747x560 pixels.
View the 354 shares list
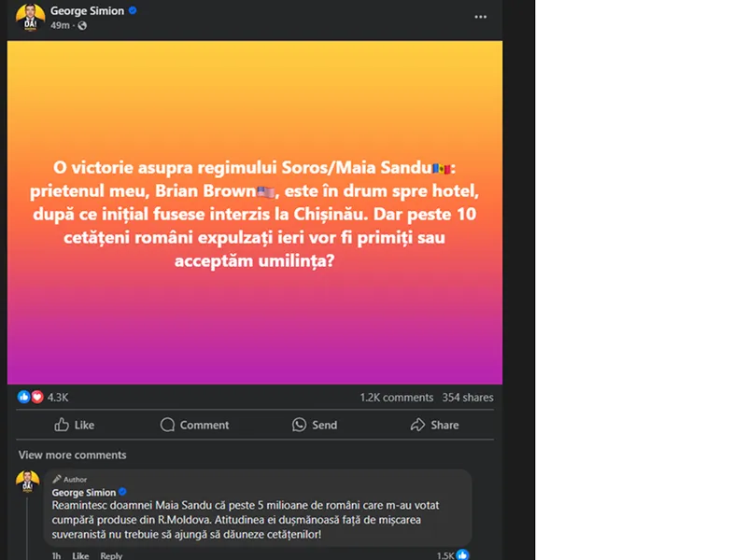(468, 398)
